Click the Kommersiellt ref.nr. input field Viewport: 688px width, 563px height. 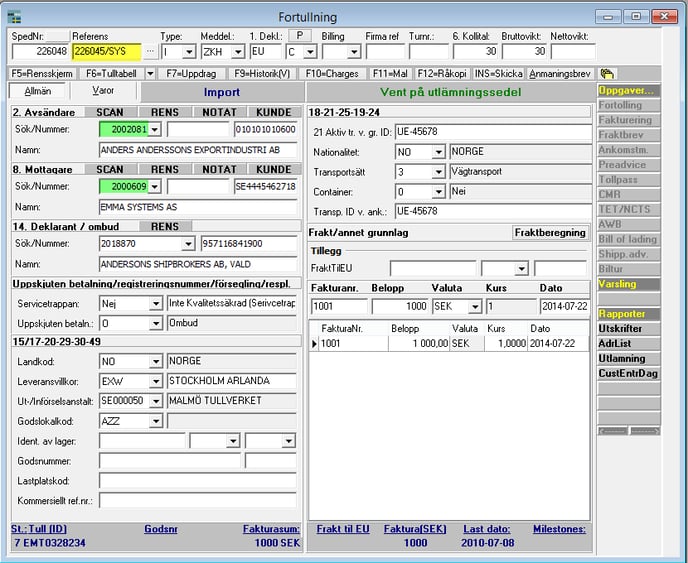(x=197, y=500)
